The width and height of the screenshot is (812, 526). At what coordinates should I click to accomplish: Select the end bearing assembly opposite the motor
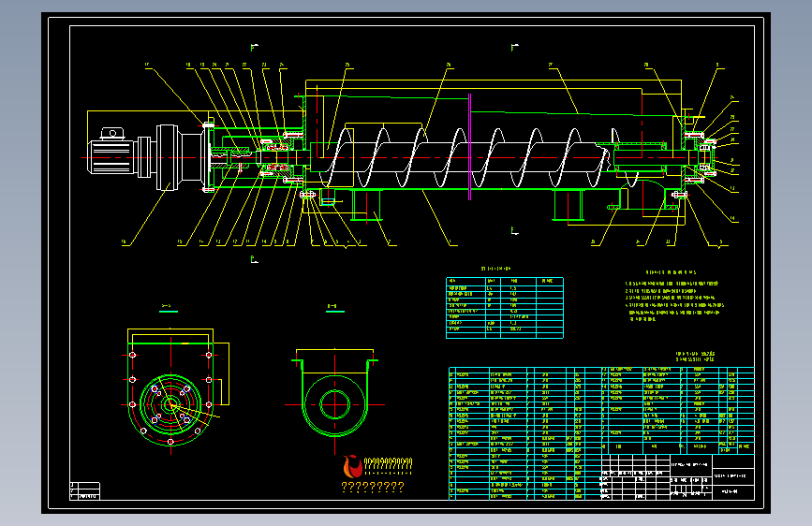701,157
